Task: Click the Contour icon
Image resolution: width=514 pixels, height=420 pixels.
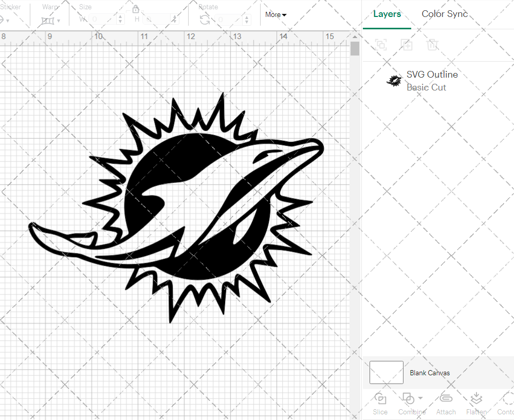Action: click(x=506, y=399)
